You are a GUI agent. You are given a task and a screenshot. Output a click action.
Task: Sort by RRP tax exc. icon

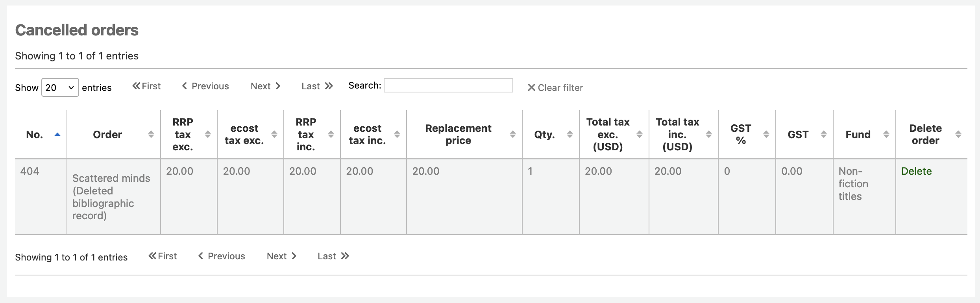click(208, 135)
